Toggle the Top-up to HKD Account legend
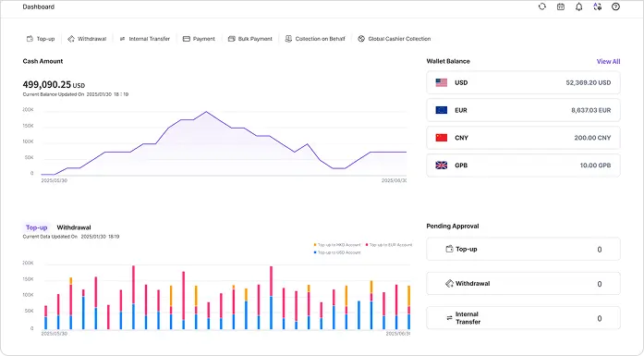 (337, 245)
